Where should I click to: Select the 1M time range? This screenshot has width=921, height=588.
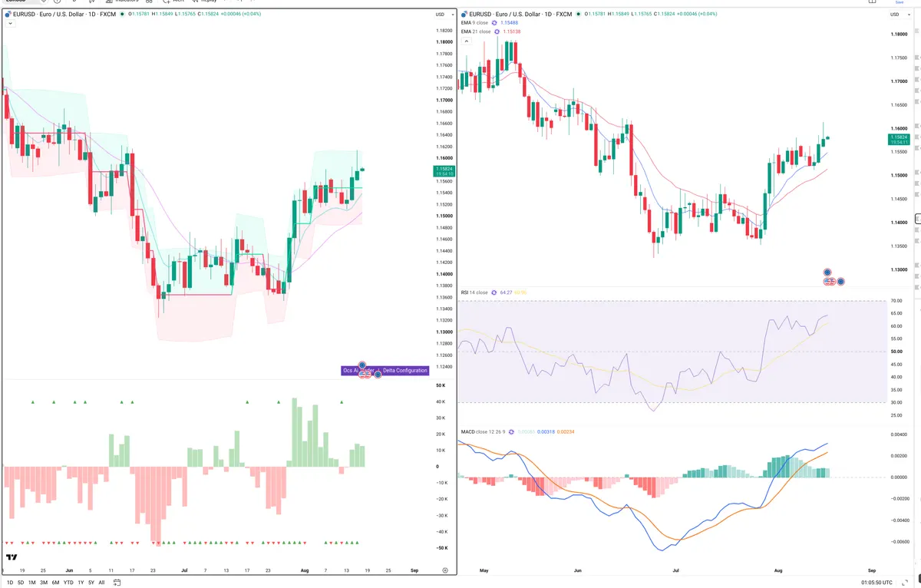(32, 583)
